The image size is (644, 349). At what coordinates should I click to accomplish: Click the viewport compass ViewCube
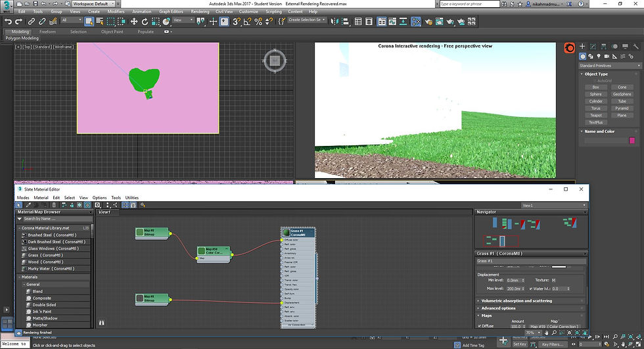pyautogui.click(x=275, y=60)
